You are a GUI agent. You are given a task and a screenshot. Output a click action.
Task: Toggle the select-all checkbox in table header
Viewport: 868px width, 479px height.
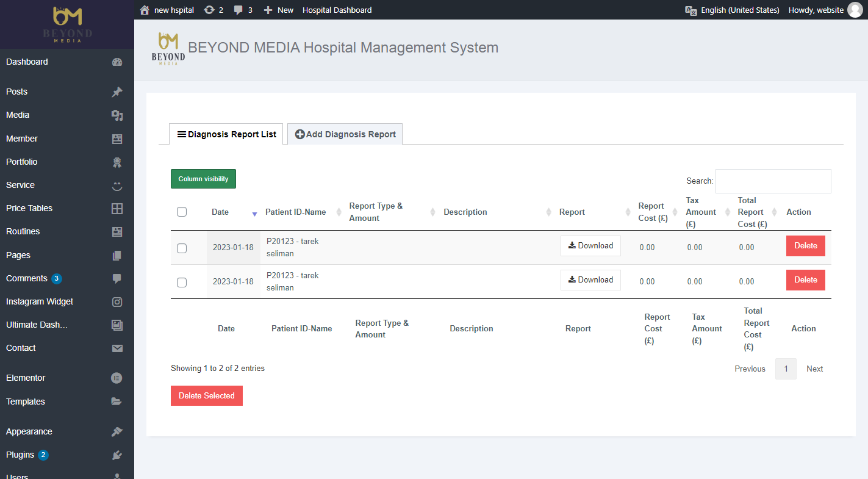coord(182,212)
